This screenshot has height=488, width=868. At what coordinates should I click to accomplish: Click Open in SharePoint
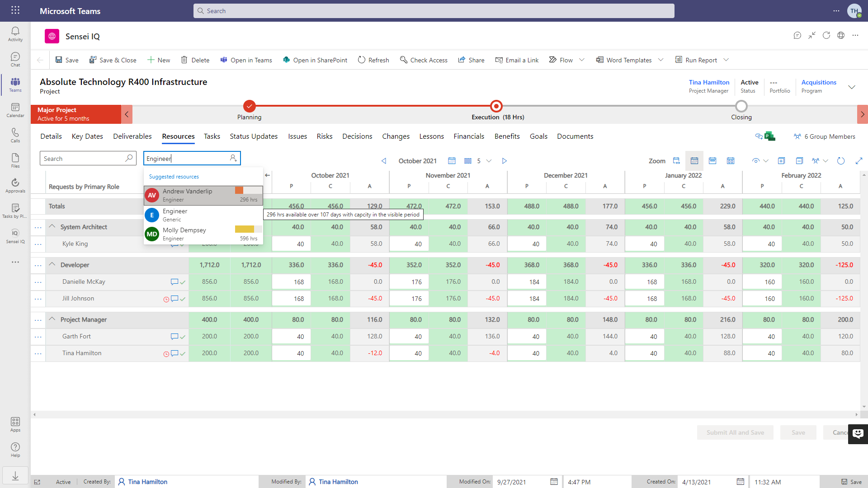pyautogui.click(x=315, y=60)
